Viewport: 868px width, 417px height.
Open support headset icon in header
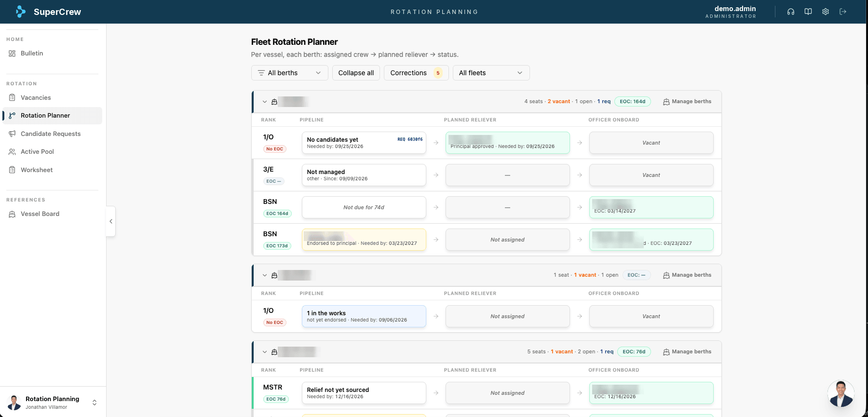click(x=791, y=12)
